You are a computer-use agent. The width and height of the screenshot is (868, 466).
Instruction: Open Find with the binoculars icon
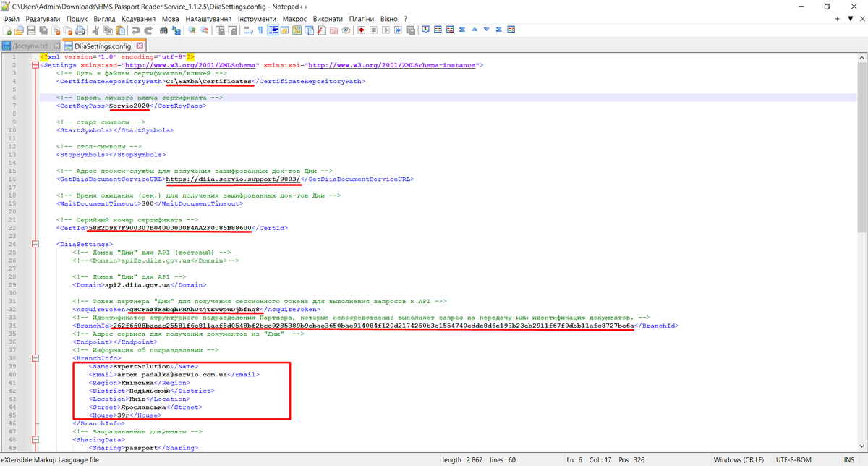164,30
